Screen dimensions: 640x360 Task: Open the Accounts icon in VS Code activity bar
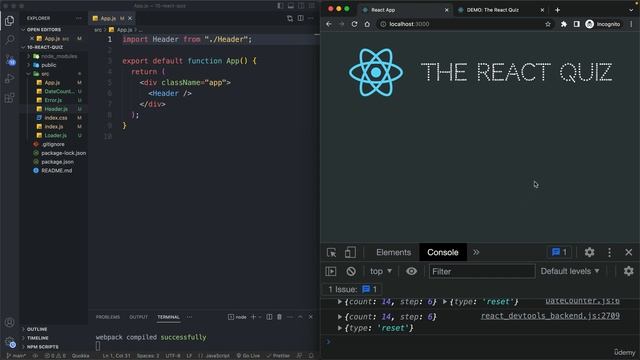[9, 322]
